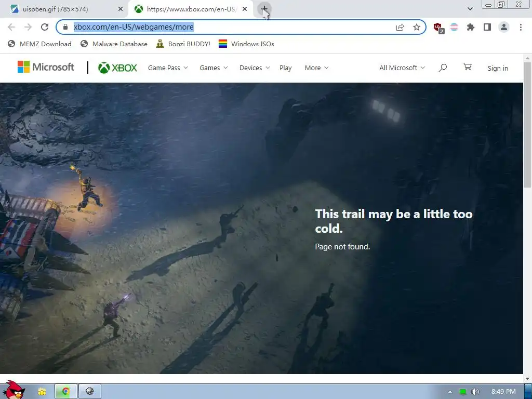Open the Malware Database bookmark
The height and width of the screenshot is (399, 532).
pyautogui.click(x=114, y=44)
